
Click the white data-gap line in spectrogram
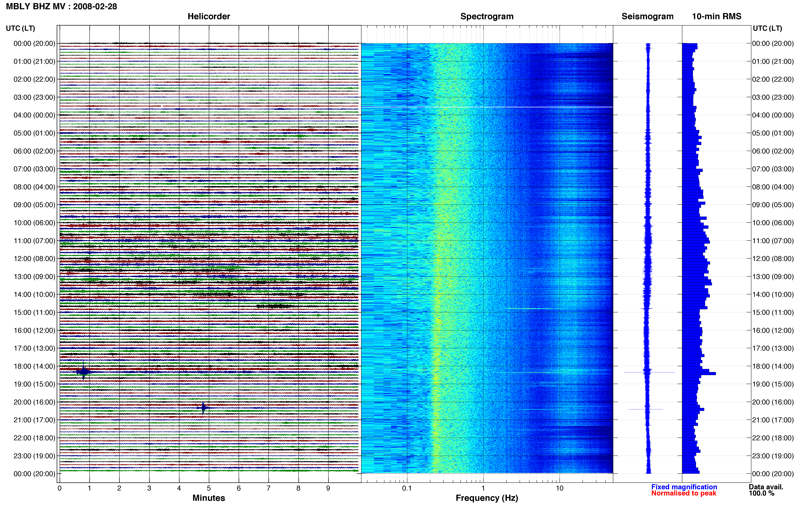(487, 107)
